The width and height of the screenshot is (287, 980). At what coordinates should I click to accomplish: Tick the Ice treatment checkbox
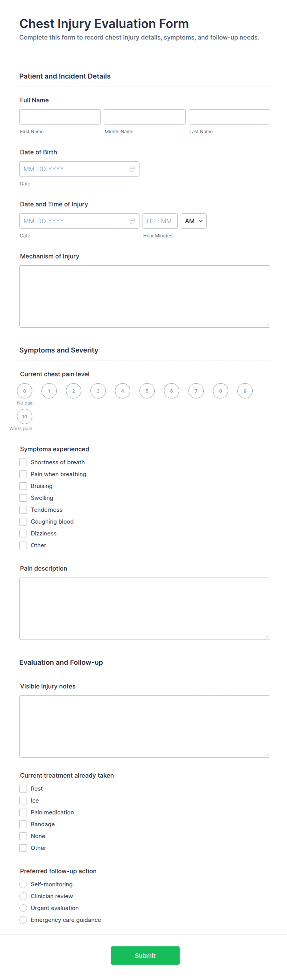pos(23,800)
